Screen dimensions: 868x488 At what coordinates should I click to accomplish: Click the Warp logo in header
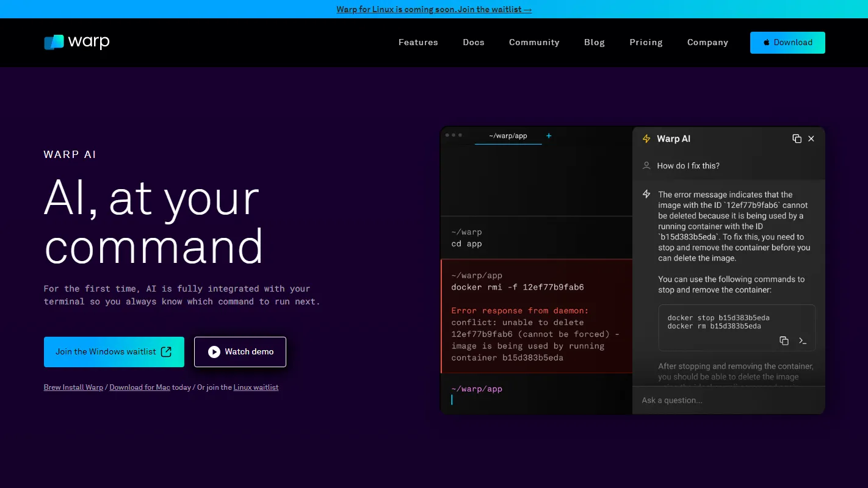77,42
